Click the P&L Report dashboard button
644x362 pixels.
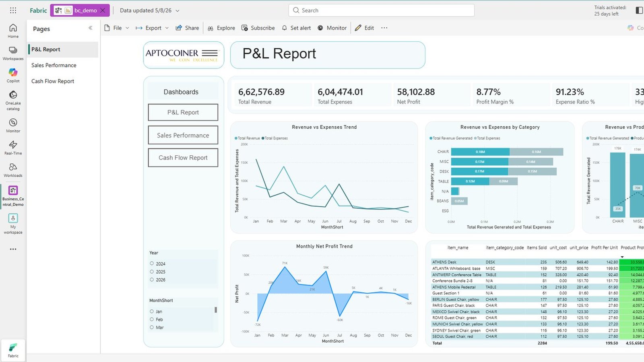click(x=183, y=112)
